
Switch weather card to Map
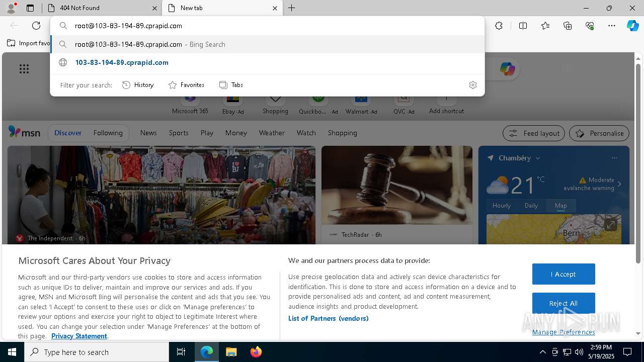tap(561, 205)
